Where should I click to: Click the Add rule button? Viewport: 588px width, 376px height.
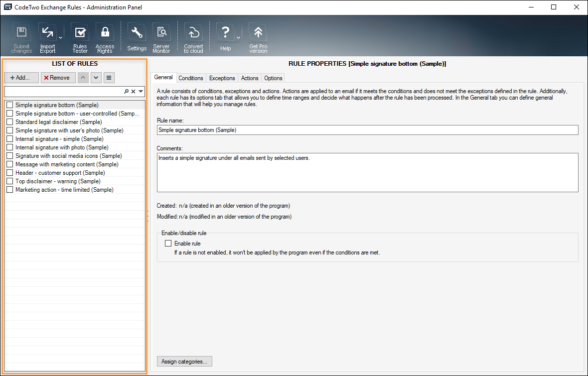click(x=21, y=78)
